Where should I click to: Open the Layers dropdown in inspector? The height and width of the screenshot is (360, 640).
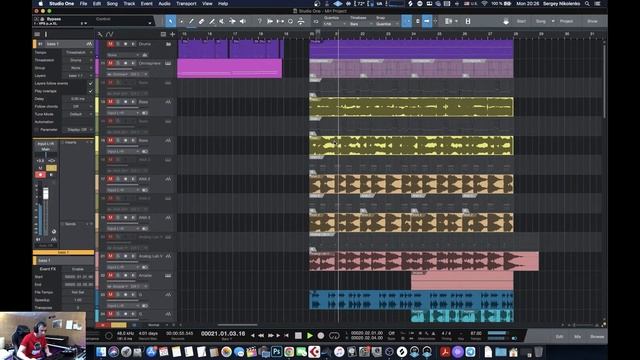[78, 76]
